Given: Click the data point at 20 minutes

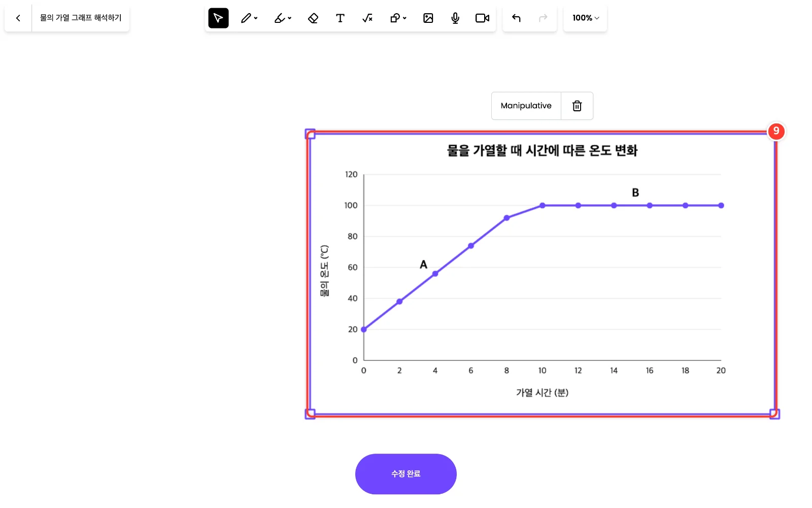Looking at the screenshot, I should (x=721, y=206).
